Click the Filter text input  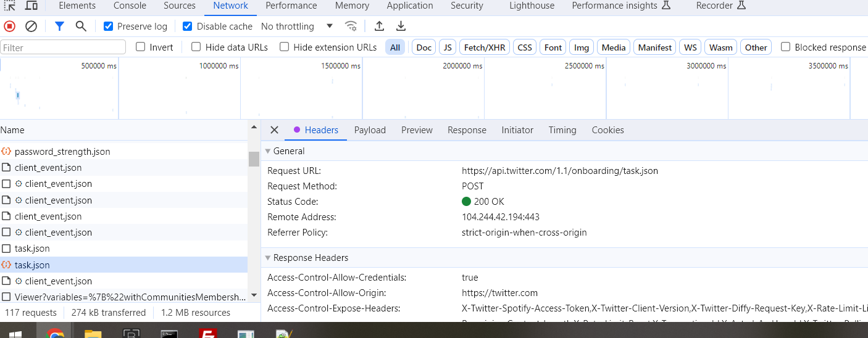63,47
